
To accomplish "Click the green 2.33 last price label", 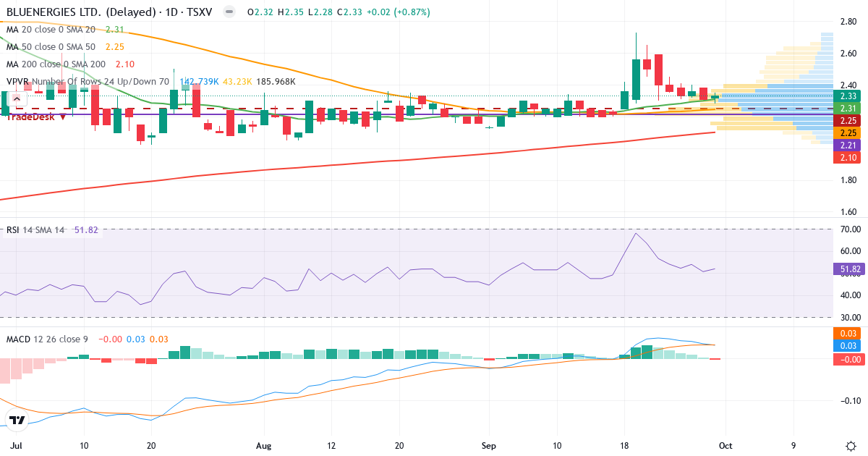I will click(x=848, y=96).
